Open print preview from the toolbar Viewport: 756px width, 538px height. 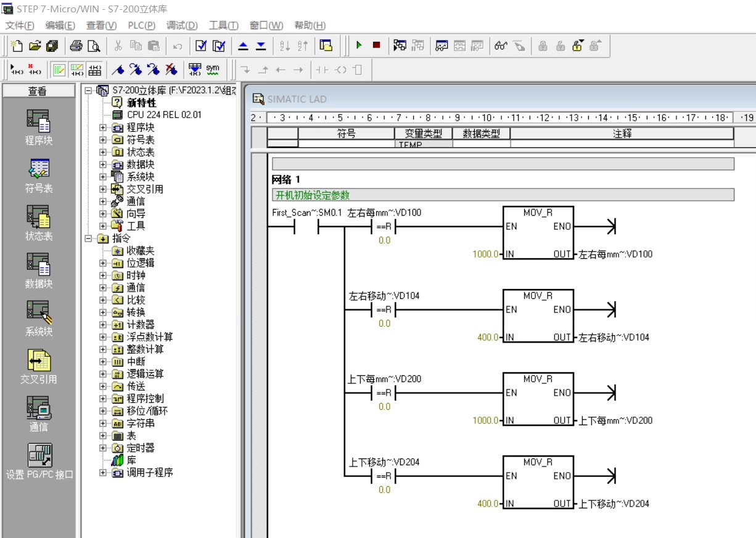[x=93, y=46]
